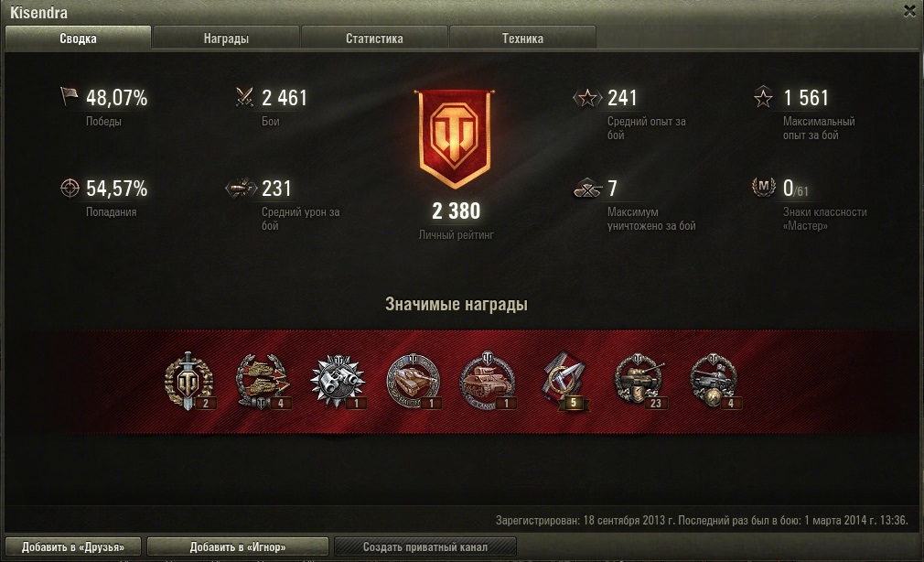924x562 pixels.
Task: Click the red personal rating banner emblem
Action: pyautogui.click(x=455, y=138)
